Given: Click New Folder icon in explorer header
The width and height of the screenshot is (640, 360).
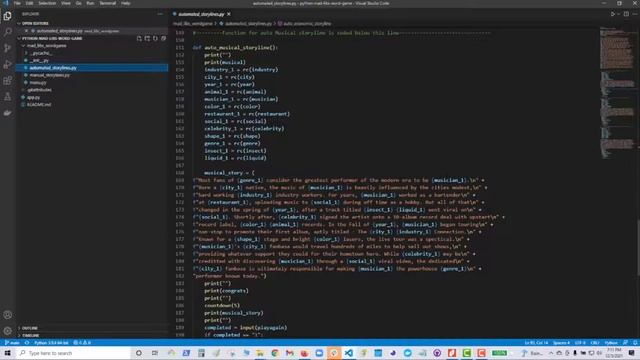Looking at the screenshot, I should [147, 38].
